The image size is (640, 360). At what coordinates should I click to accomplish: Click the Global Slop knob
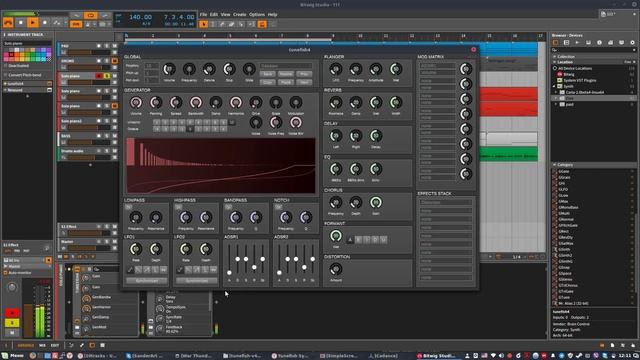pyautogui.click(x=229, y=69)
